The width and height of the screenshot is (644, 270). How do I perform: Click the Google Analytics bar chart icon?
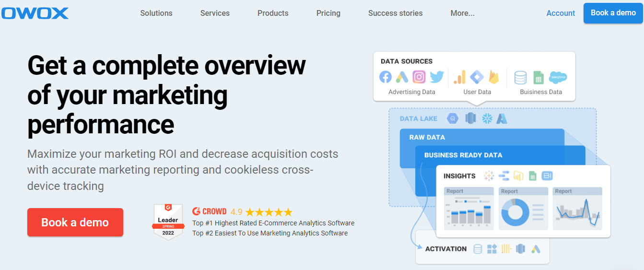460,77
